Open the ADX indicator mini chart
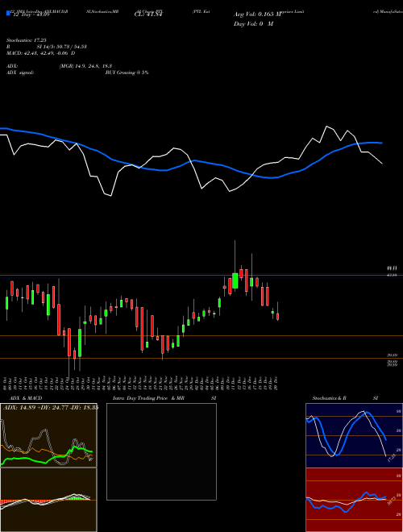403x532 pixels. point(48,435)
